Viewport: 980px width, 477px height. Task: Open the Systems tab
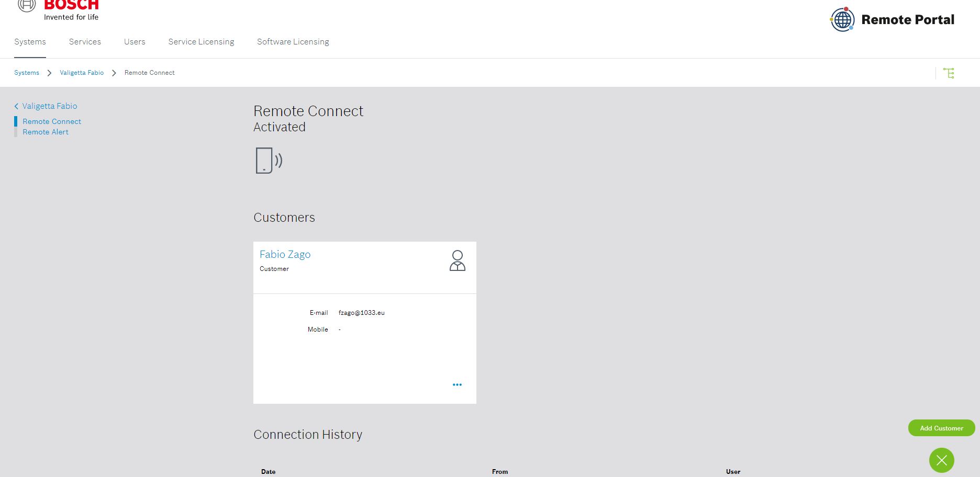coord(30,42)
